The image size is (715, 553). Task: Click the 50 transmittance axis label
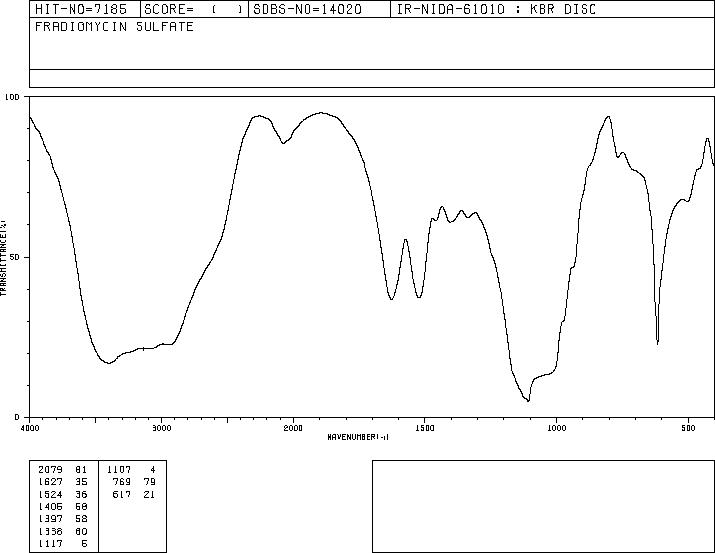click(x=15, y=257)
